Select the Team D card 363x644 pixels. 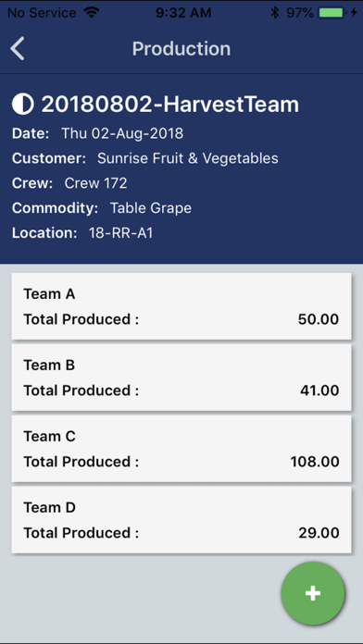point(181,520)
